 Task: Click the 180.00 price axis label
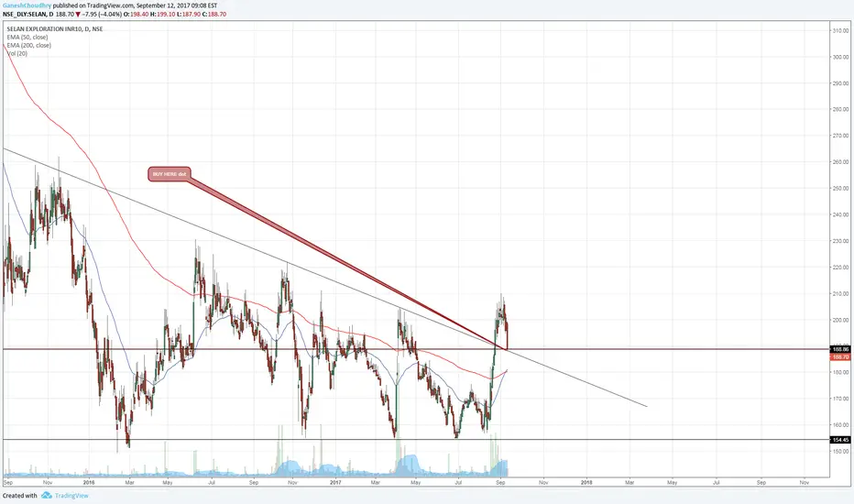[x=841, y=373]
